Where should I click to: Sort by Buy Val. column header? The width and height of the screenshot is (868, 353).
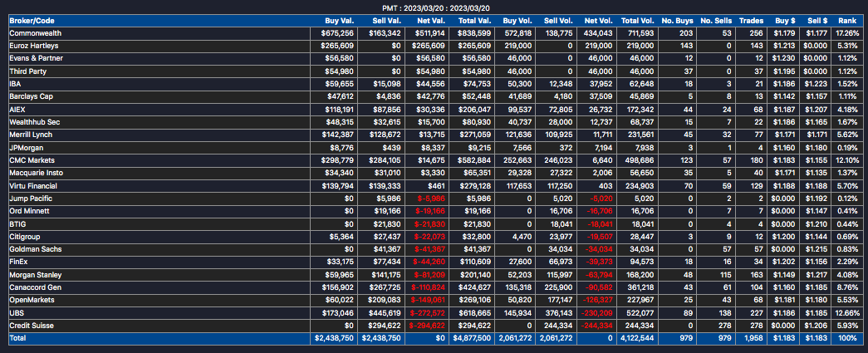(341, 21)
